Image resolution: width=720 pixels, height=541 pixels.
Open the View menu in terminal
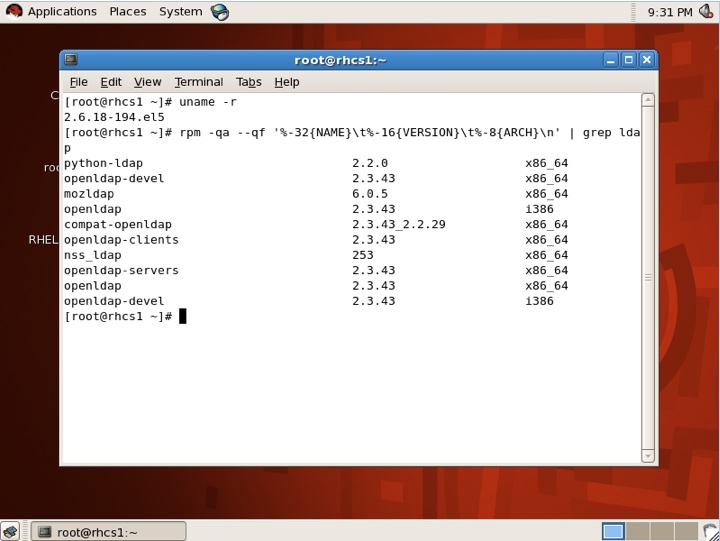[x=147, y=82]
